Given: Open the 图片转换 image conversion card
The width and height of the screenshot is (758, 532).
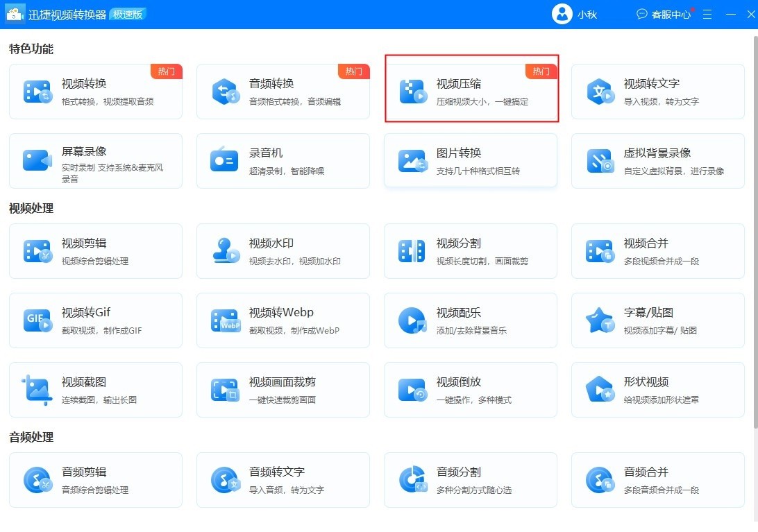Looking at the screenshot, I should 470,161.
